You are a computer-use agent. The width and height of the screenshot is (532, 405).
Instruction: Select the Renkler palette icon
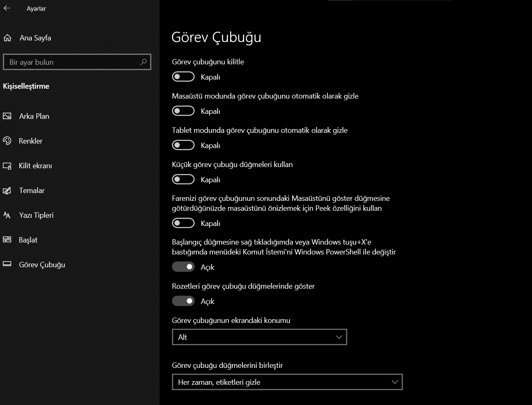coord(7,141)
